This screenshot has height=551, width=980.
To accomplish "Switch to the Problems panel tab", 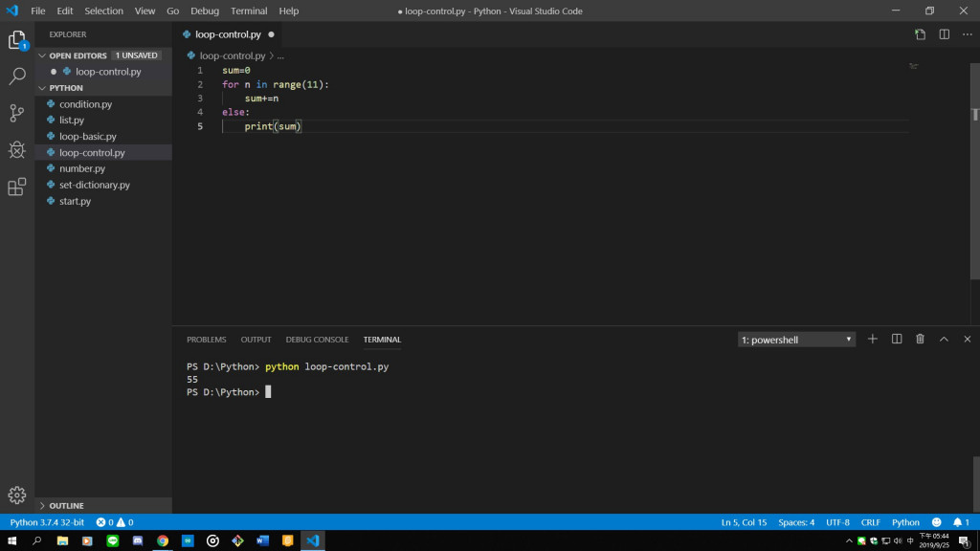I will point(207,340).
